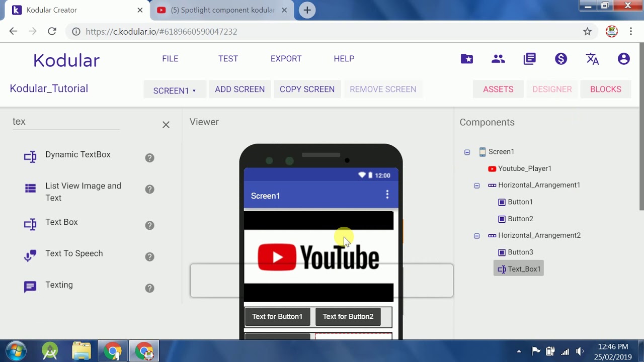This screenshot has height=362, width=644.
Task: Click the YouTube player preview
Action: (x=318, y=257)
